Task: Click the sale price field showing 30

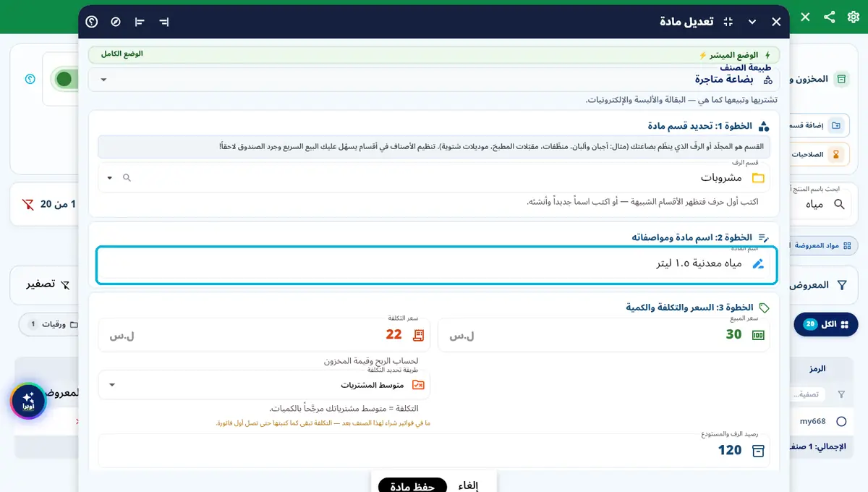Action: click(x=604, y=335)
